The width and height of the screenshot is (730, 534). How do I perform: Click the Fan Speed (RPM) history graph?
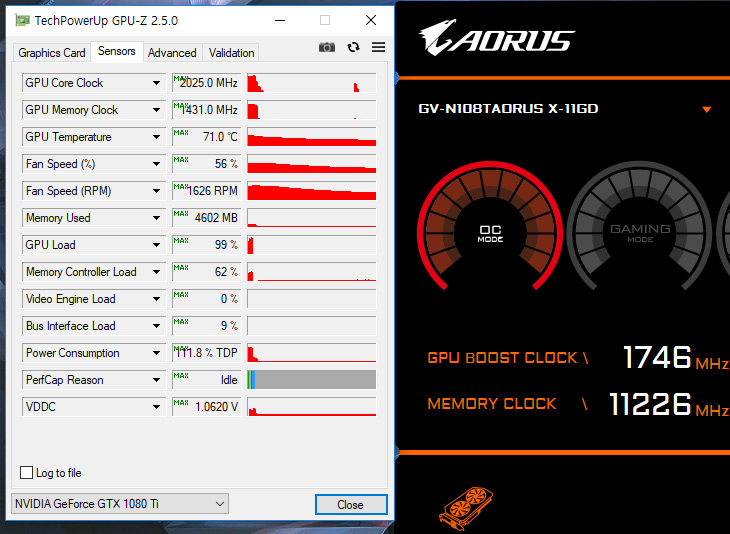(311, 191)
